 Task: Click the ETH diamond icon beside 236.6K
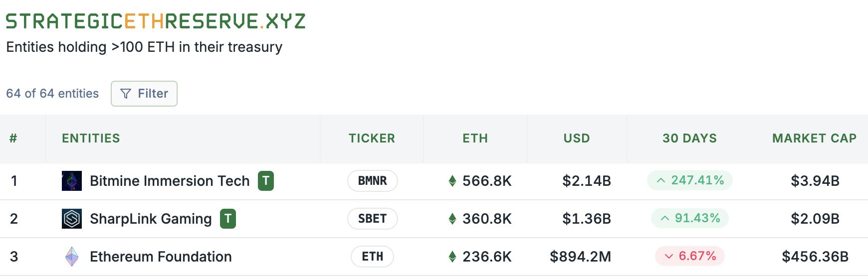click(x=452, y=257)
